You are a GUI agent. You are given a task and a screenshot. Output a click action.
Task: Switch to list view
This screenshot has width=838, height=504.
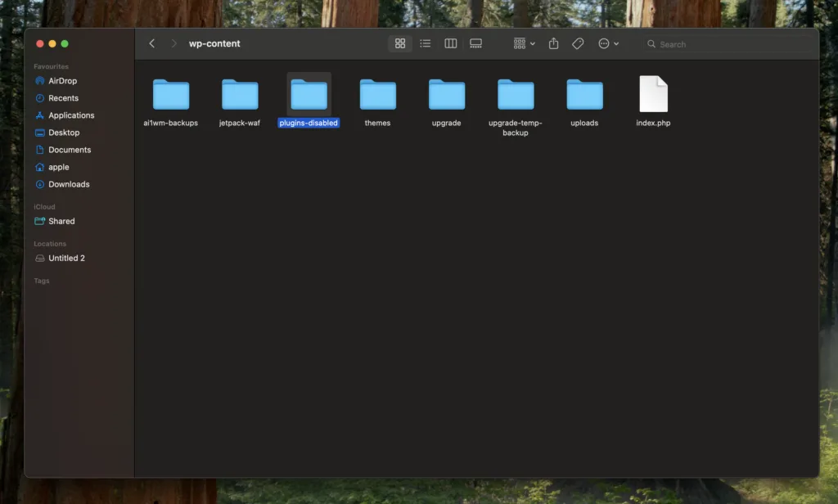tap(426, 43)
